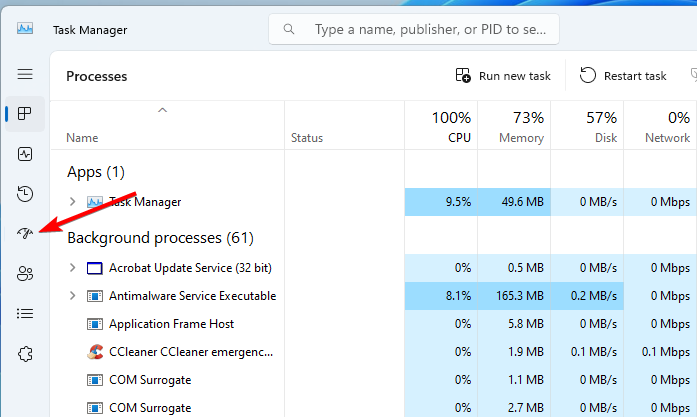Sort processes by CPU column
697x417 pixels.
tap(441, 126)
